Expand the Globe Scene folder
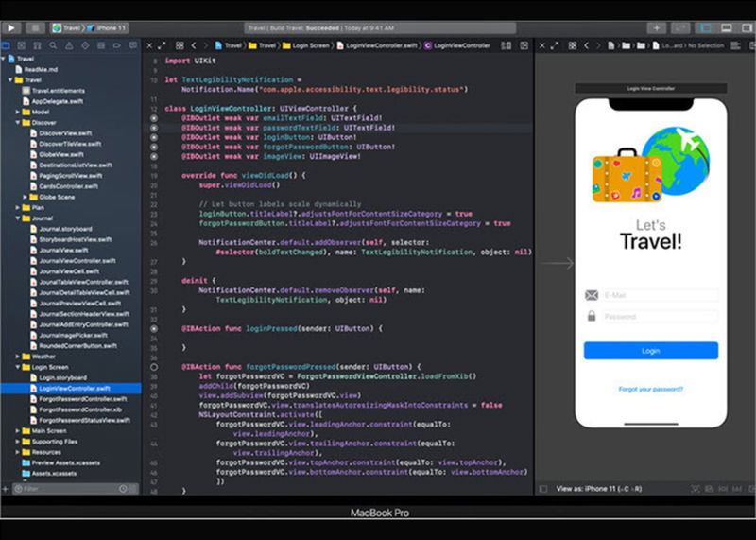The width and height of the screenshot is (756, 540). 26,197
